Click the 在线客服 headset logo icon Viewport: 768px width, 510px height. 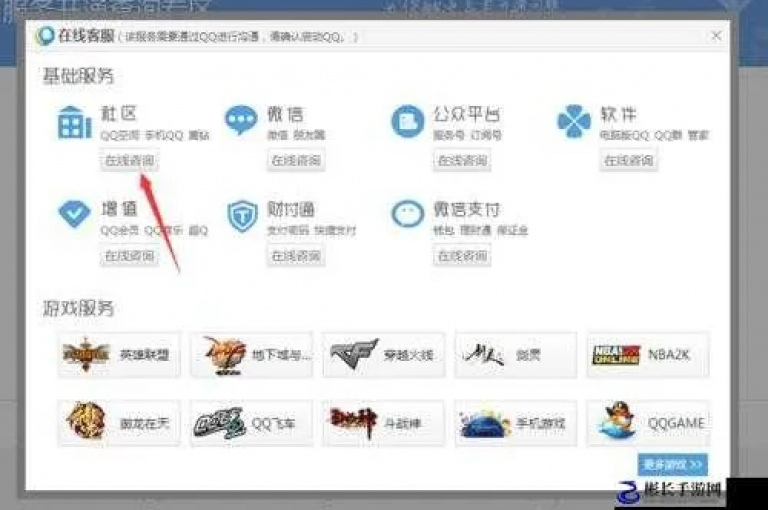[x=46, y=36]
